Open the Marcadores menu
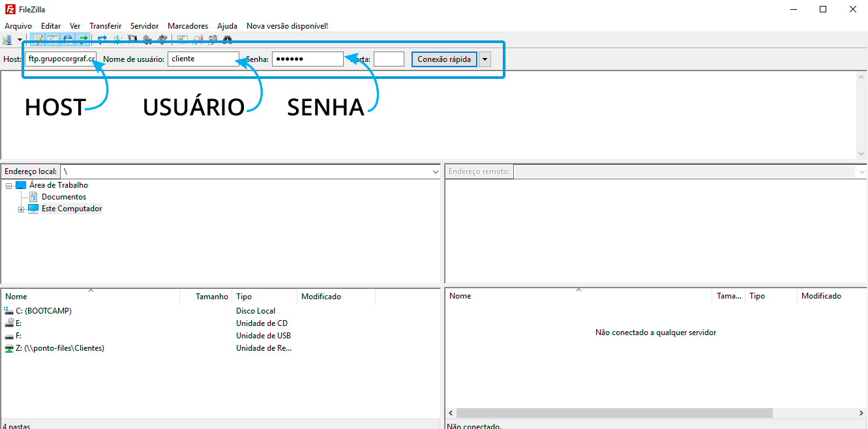The image size is (868, 429). tap(188, 26)
